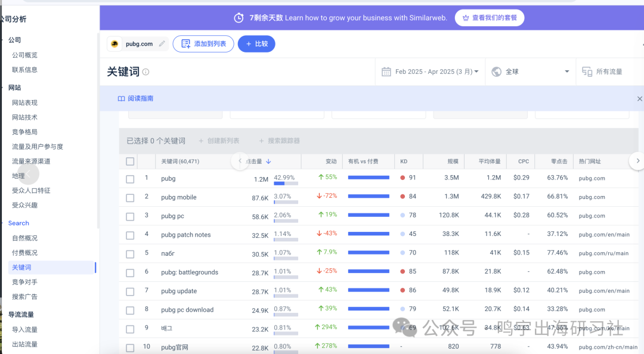Image resolution: width=644 pixels, height=354 pixels.
Task: Toggle the select-all keywords checkbox
Action: [x=130, y=162]
